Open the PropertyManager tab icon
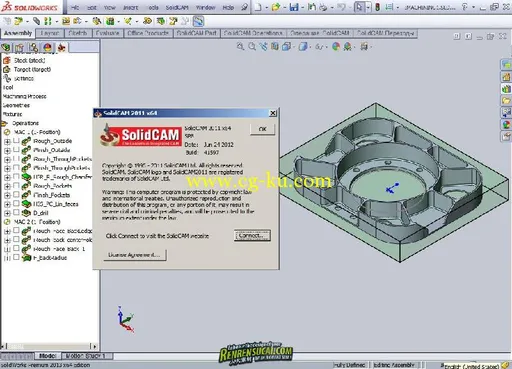 pyautogui.click(x=19, y=48)
